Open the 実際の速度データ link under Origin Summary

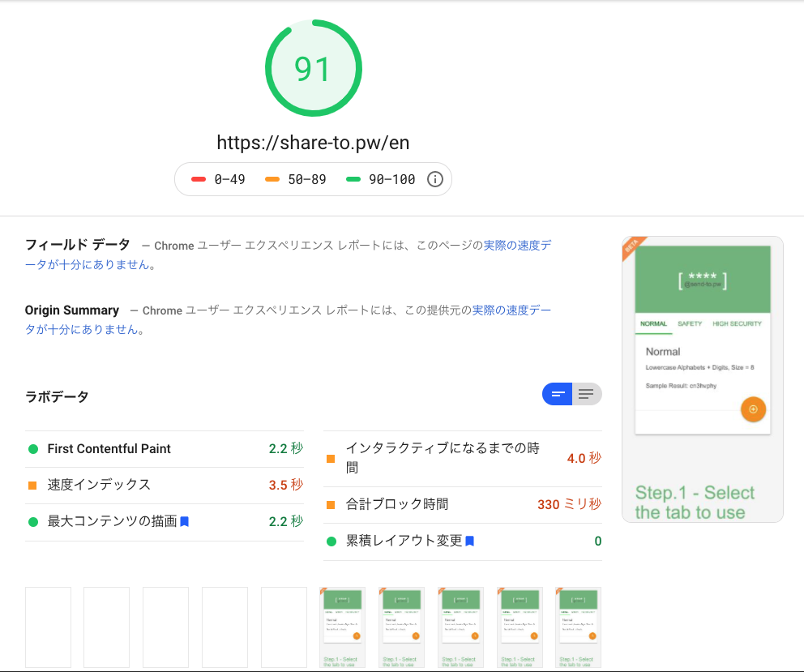[515, 310]
